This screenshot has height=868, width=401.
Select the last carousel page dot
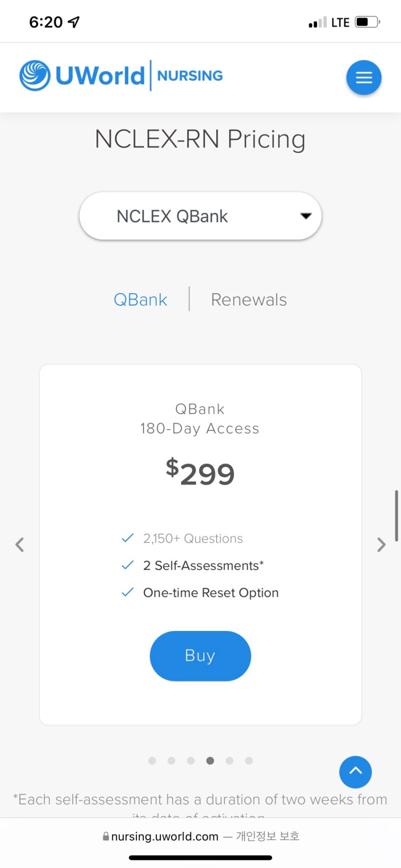pyautogui.click(x=249, y=761)
